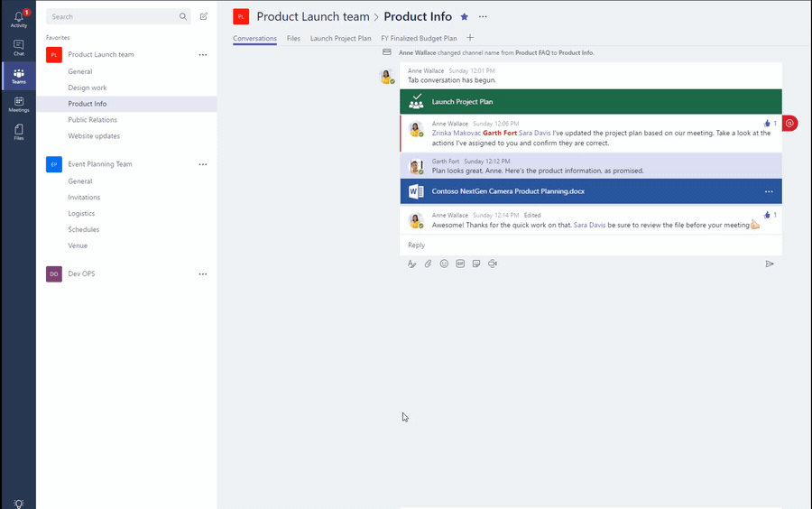Like Anne's 12:06 PM project plan message
Viewport: 812px width, 509px height.
click(767, 124)
